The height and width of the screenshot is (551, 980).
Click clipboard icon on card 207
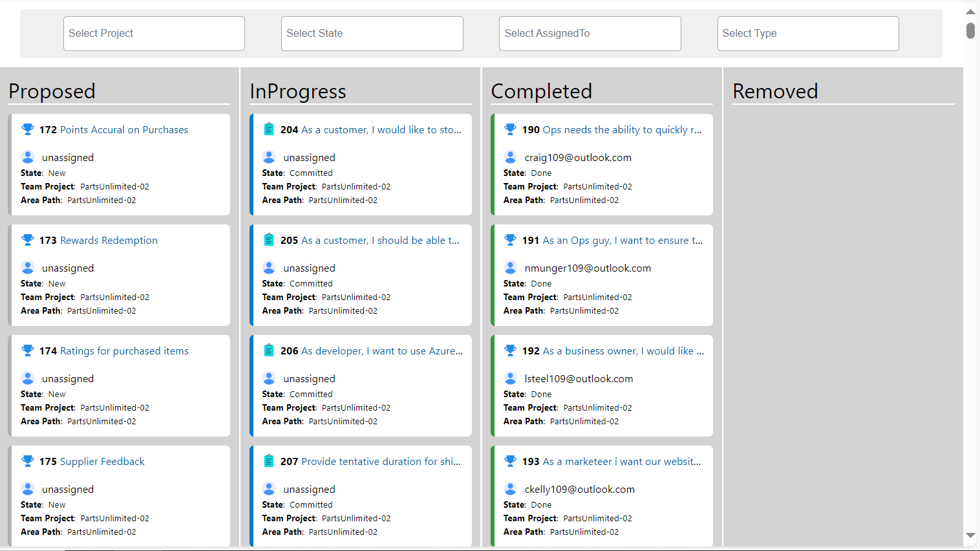pyautogui.click(x=269, y=461)
